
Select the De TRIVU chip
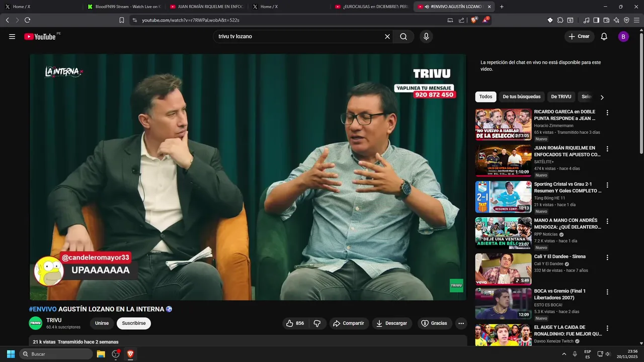tap(561, 97)
